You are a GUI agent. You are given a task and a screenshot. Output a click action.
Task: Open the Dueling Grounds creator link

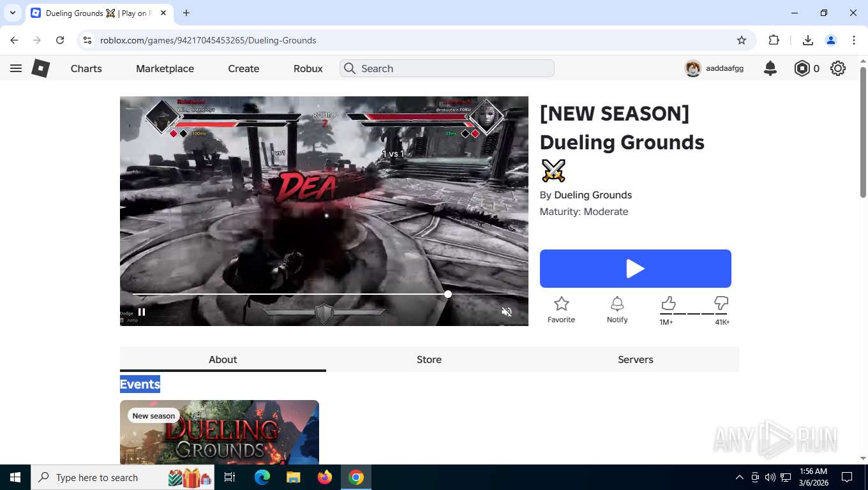coord(593,195)
